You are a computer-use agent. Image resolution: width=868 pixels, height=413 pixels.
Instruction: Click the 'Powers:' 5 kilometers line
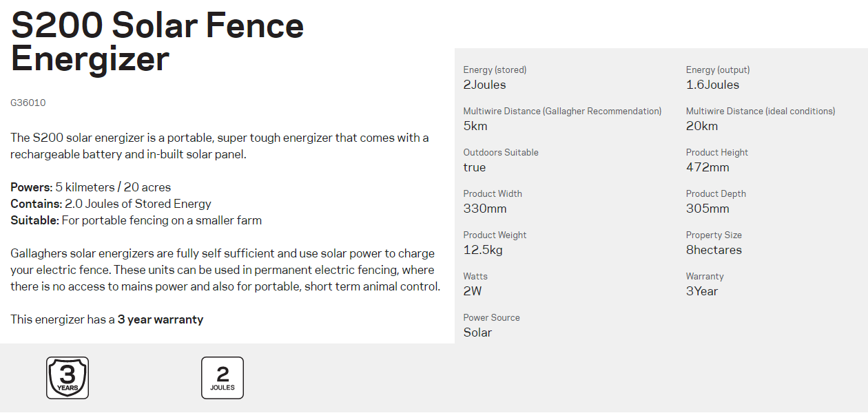point(90,187)
